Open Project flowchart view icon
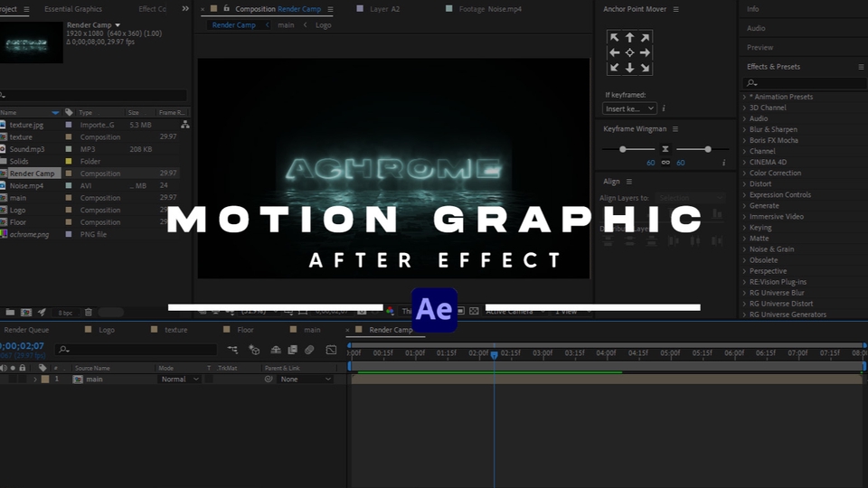 [184, 125]
